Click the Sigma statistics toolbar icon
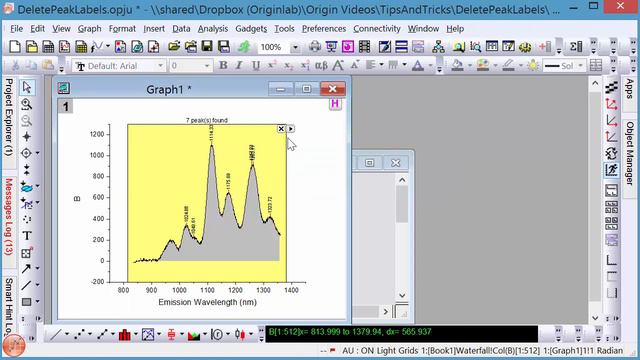The image size is (640, 360). pyautogui.click(x=576, y=47)
